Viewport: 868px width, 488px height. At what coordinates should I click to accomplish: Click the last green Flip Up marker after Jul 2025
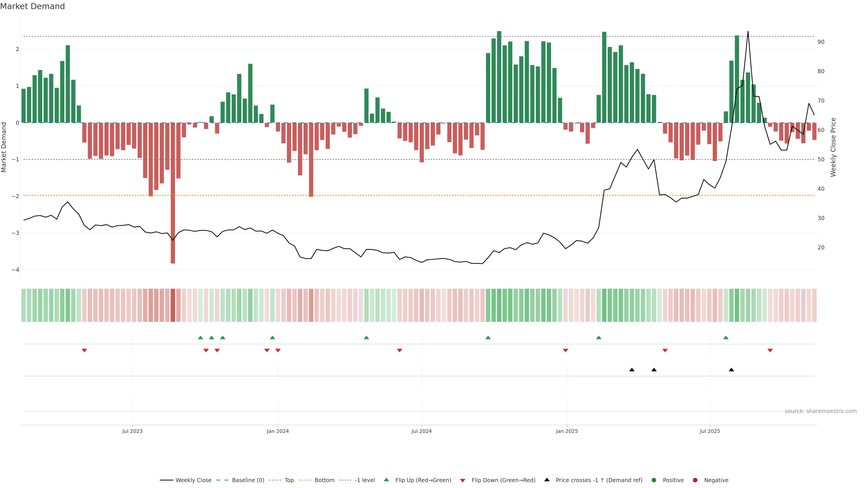pyautogui.click(x=726, y=338)
